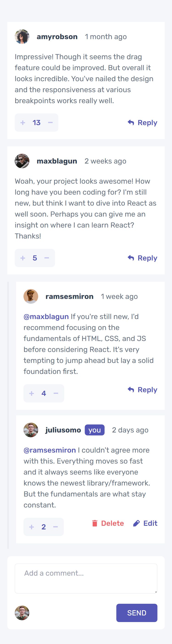The height and width of the screenshot is (644, 172).
Task: Upvote maxblagun's comment with plus icon
Action: pyautogui.click(x=23, y=258)
